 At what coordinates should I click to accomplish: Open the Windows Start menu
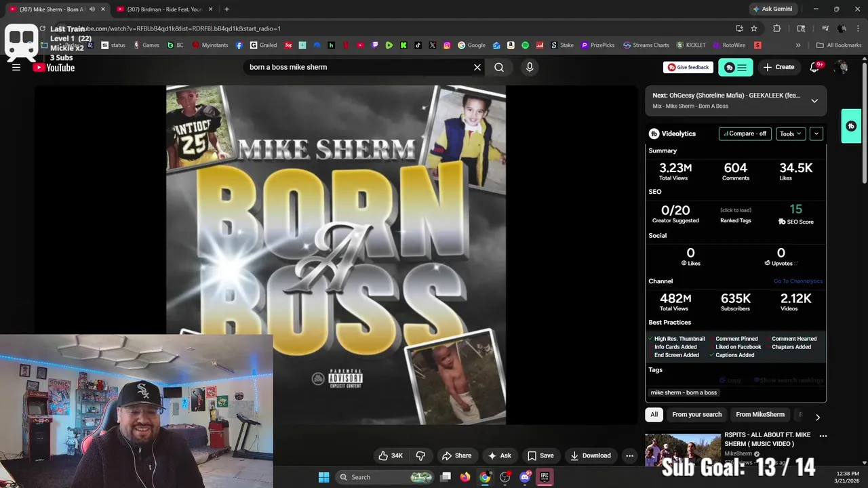click(323, 477)
